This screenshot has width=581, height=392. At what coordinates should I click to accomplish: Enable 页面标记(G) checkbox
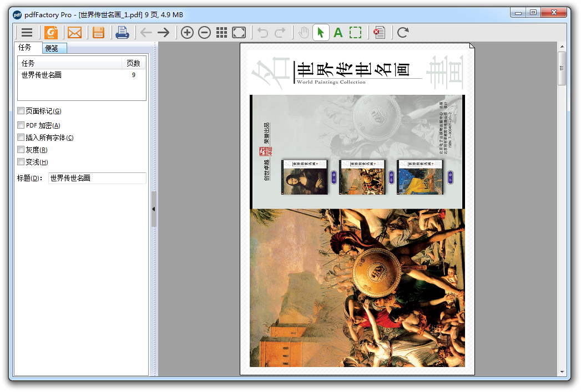coord(21,111)
